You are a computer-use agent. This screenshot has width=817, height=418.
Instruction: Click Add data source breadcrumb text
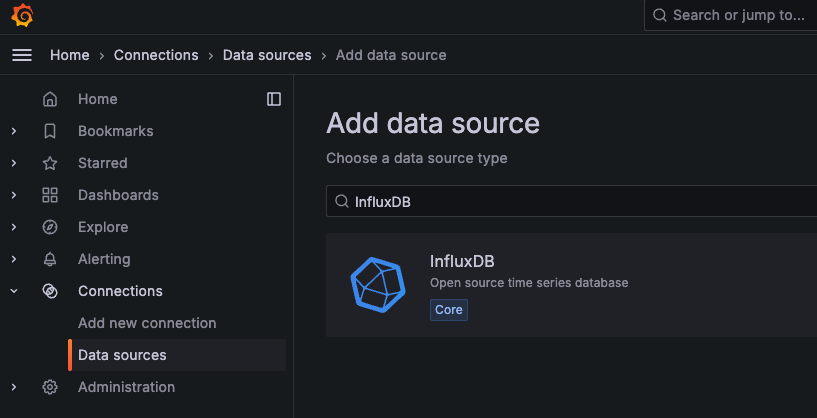391,55
